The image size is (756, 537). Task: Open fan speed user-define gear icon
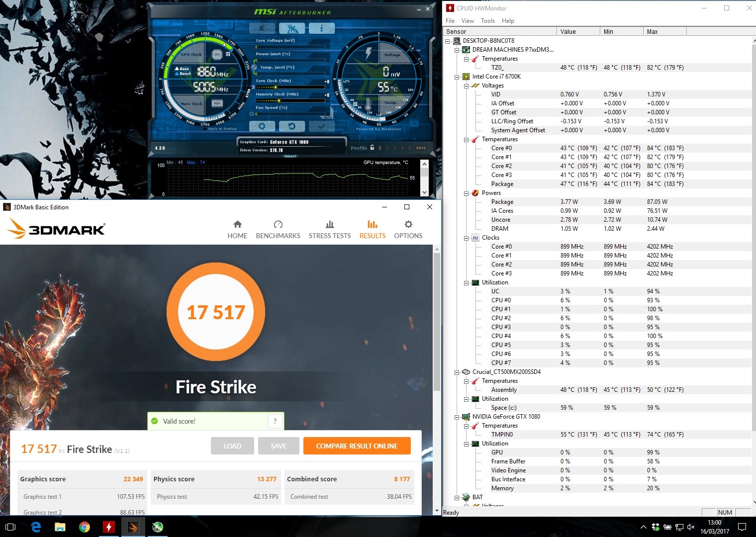pyautogui.click(x=251, y=114)
